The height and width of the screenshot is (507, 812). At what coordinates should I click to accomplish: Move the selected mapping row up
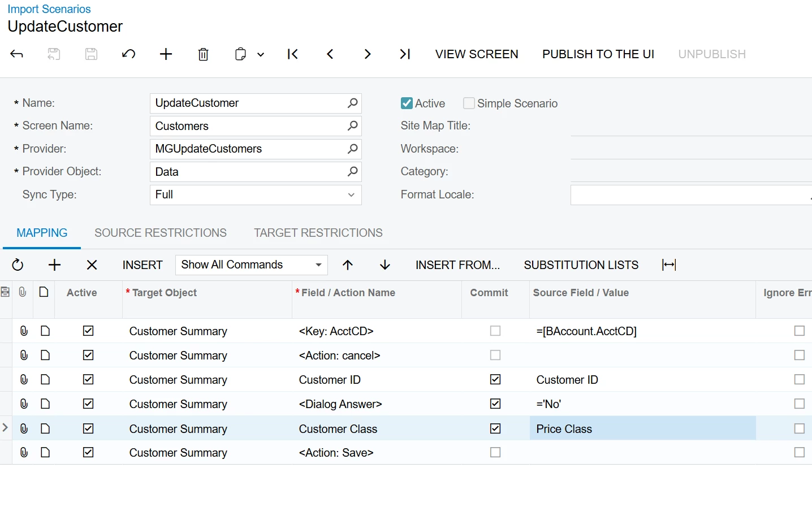348,265
